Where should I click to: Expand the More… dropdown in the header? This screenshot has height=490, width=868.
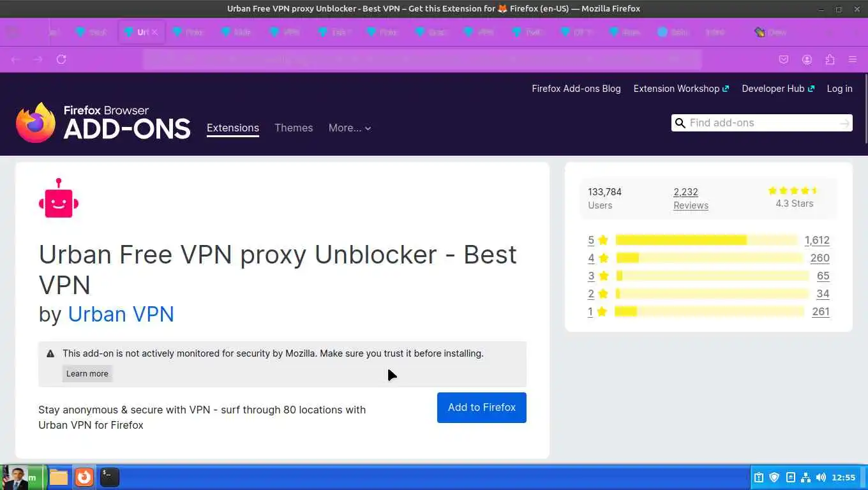point(350,128)
